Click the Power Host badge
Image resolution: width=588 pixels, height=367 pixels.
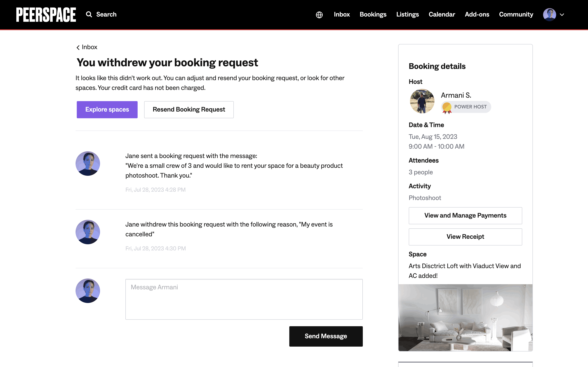(x=466, y=107)
